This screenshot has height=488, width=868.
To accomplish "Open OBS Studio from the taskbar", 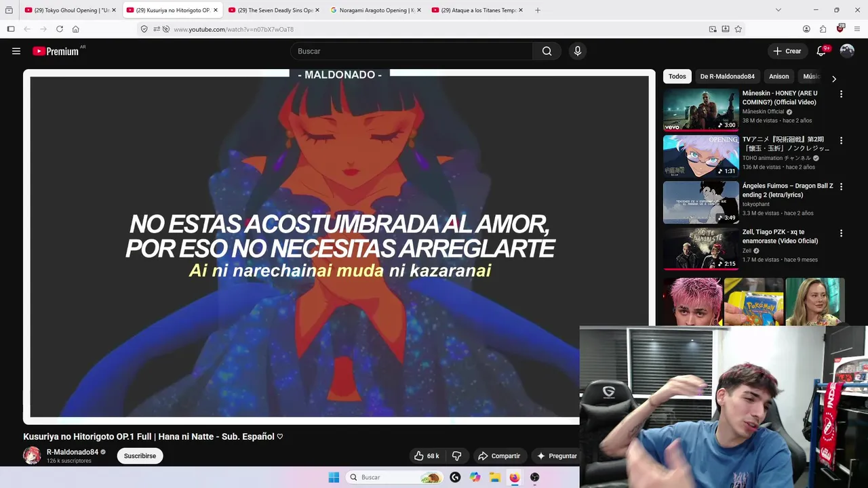I will (535, 477).
